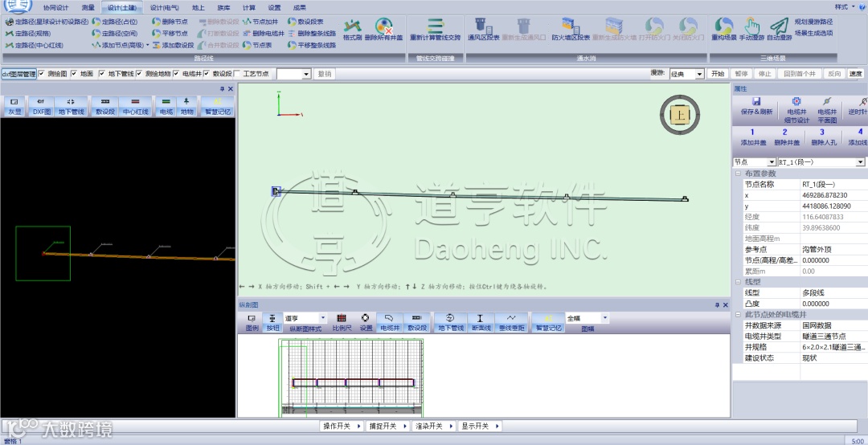Switch to the 协同设计 tab

pyautogui.click(x=56, y=8)
